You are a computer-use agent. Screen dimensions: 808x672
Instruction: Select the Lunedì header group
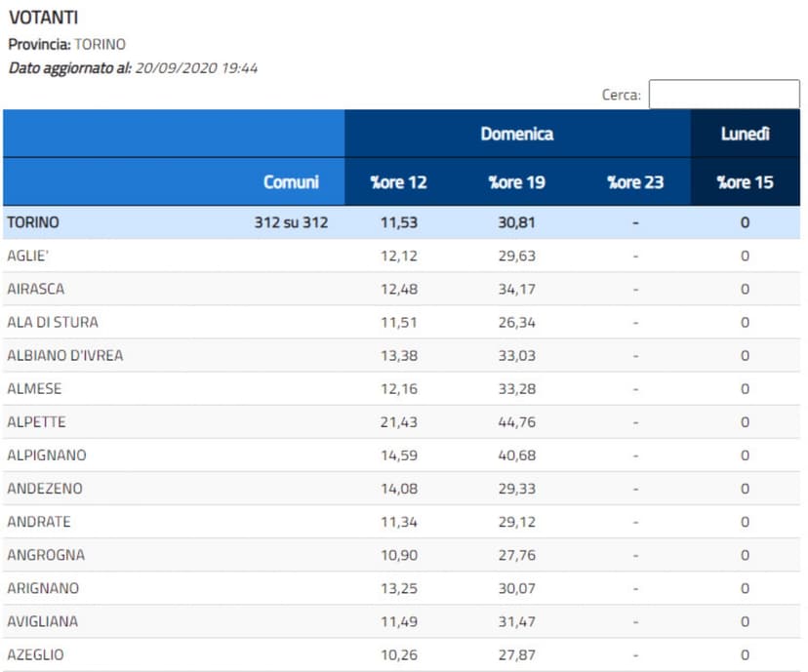click(745, 134)
